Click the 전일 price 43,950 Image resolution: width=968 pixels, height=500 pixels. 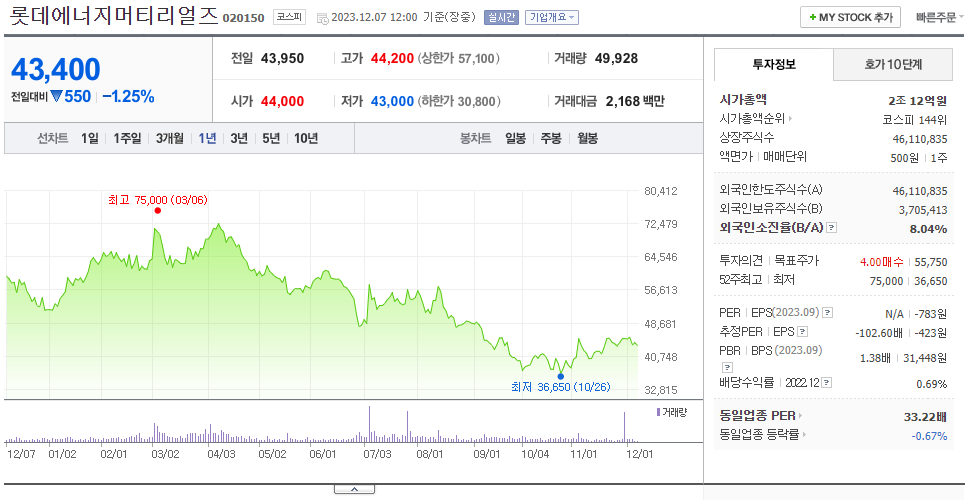(x=282, y=59)
